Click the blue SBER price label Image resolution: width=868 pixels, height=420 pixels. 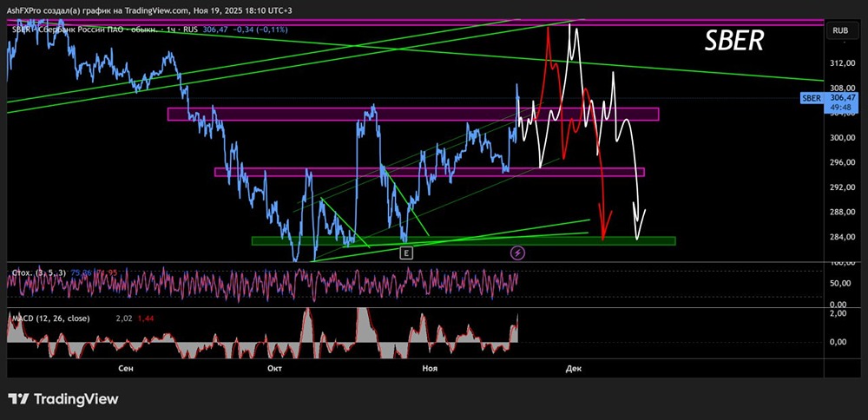click(x=811, y=99)
